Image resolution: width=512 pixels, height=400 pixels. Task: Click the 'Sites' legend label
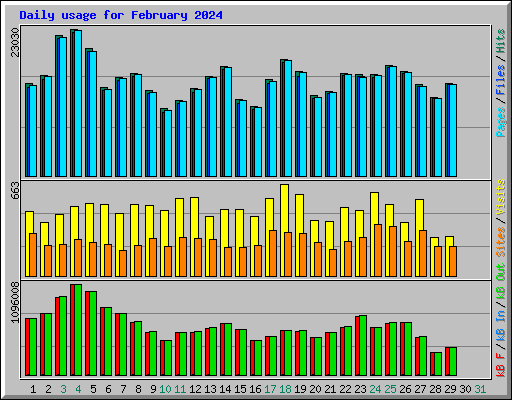[501, 242]
